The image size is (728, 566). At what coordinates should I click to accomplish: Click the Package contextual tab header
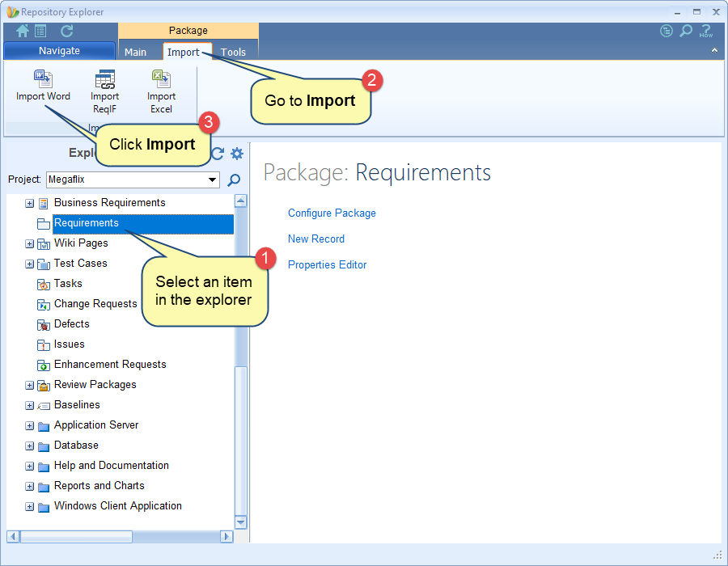coord(188,31)
